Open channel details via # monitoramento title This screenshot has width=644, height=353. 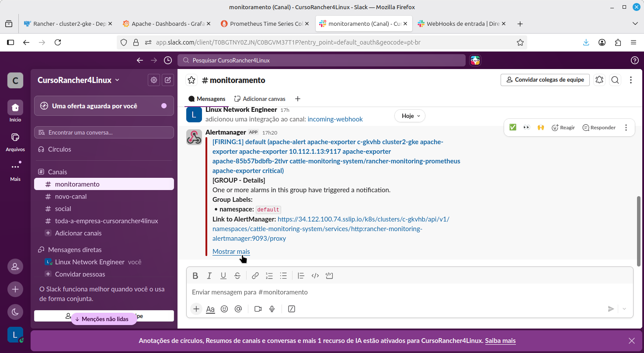click(x=233, y=80)
